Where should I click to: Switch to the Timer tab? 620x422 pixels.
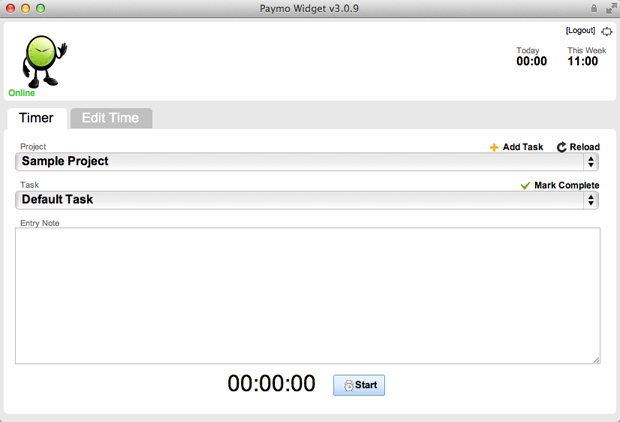coord(36,118)
